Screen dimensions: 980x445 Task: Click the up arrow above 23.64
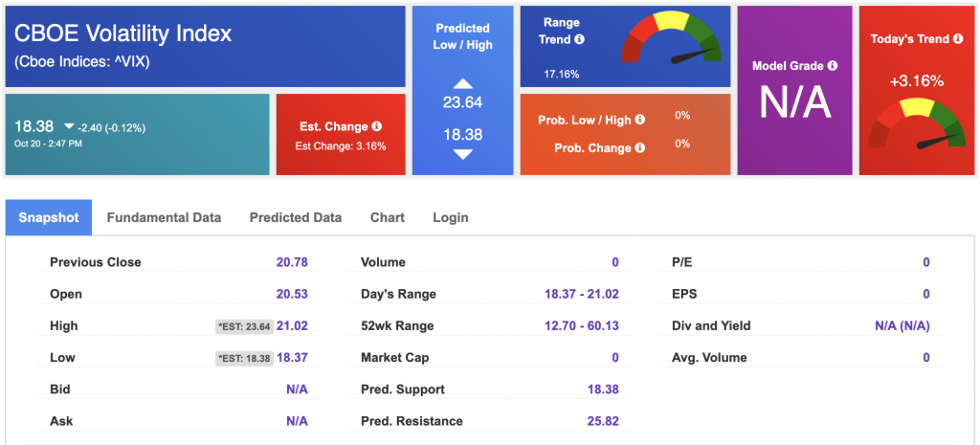pos(462,83)
